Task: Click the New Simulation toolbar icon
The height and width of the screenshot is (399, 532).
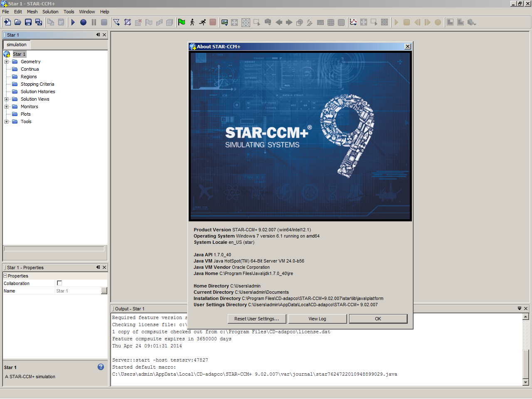Action: click(7, 22)
